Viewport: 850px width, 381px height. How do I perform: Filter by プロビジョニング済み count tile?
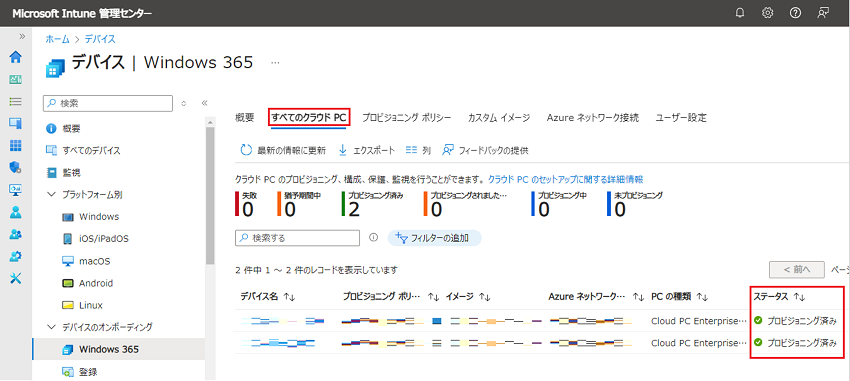(373, 204)
